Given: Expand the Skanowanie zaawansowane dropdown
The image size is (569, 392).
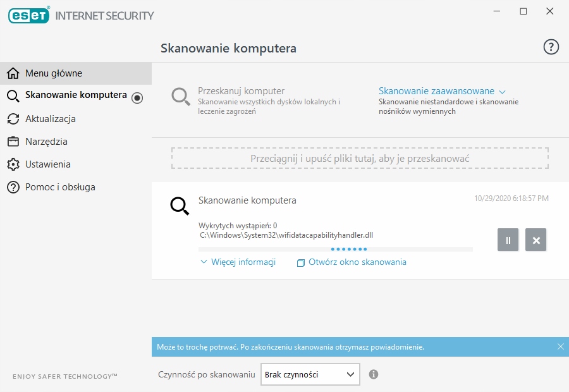Looking at the screenshot, I should pyautogui.click(x=442, y=91).
